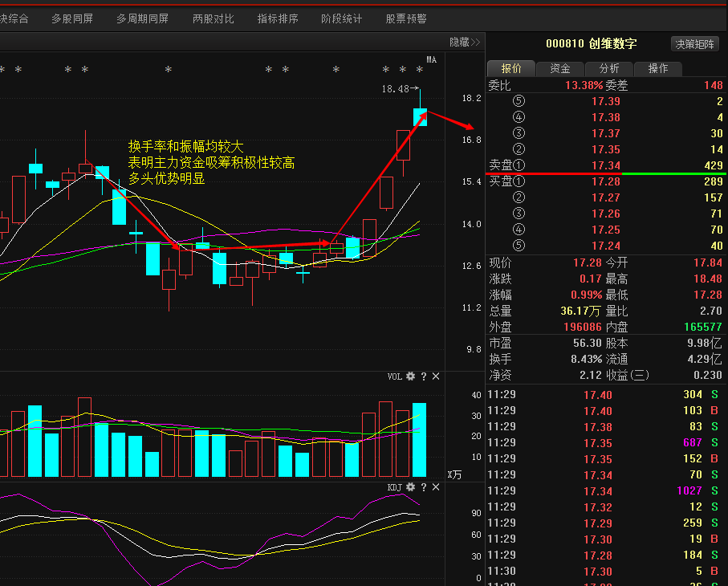Open VOL indicator settings gear
Screen dimensions: 728x586
pyautogui.click(x=411, y=376)
